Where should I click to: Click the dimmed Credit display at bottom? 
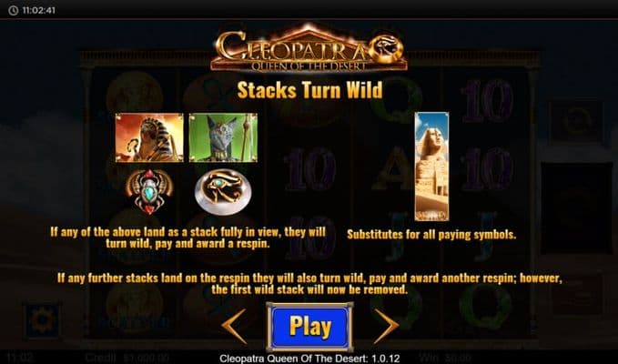[127, 359]
